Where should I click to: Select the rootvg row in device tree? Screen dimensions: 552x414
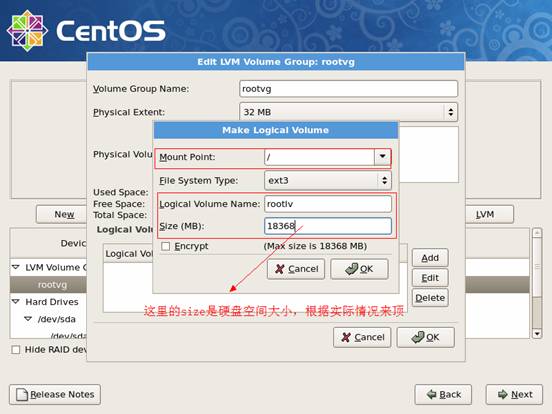(x=49, y=284)
